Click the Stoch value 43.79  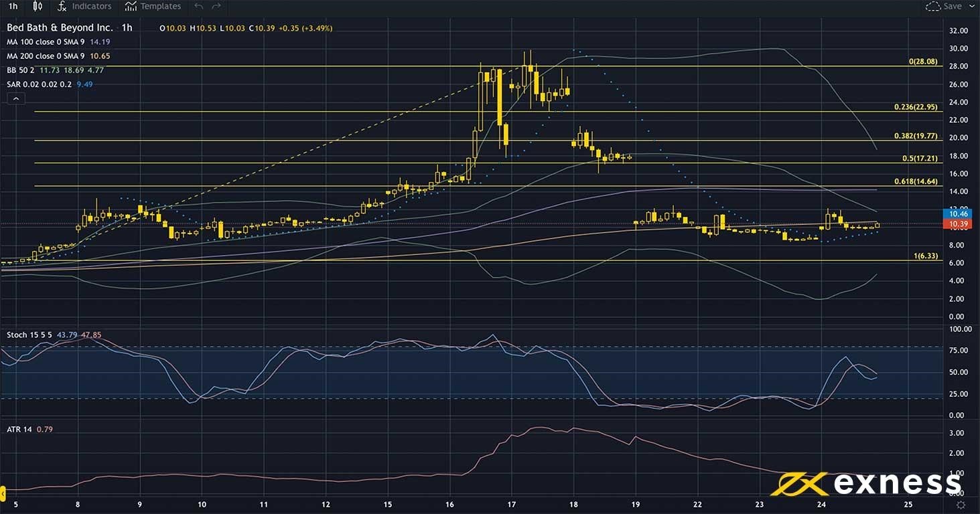[x=68, y=335]
